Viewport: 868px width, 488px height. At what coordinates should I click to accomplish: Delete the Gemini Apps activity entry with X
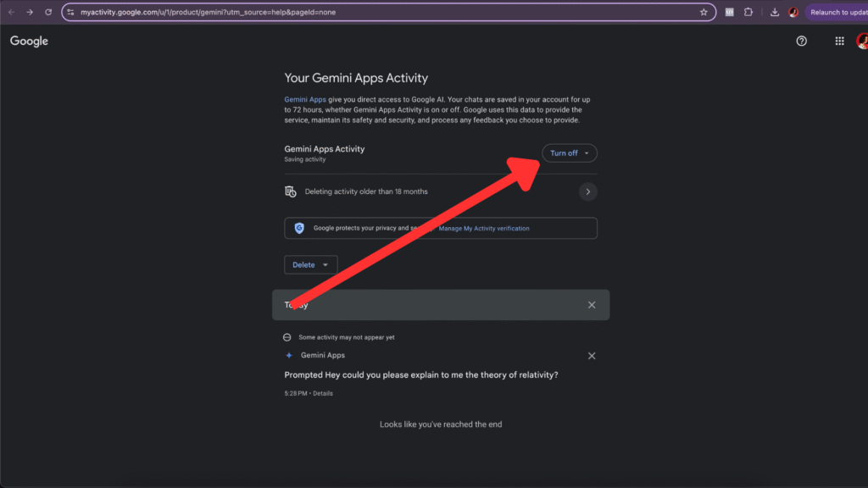592,356
